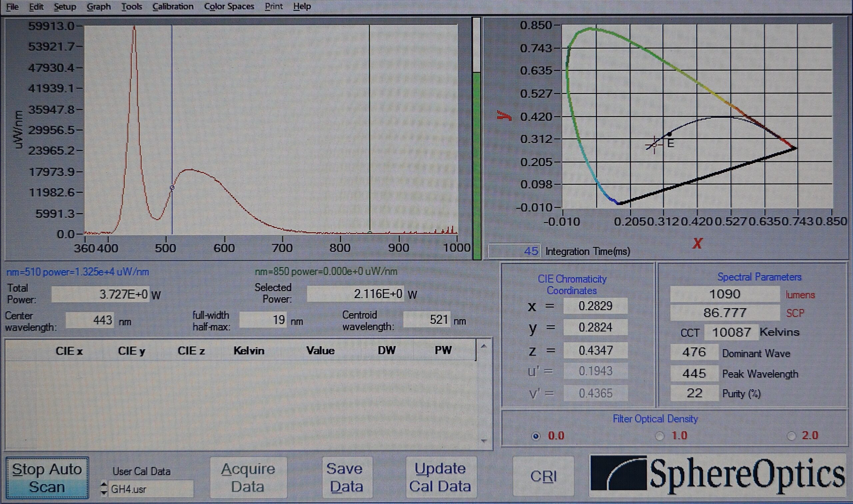Select filter optical density 1.0

coord(660,436)
